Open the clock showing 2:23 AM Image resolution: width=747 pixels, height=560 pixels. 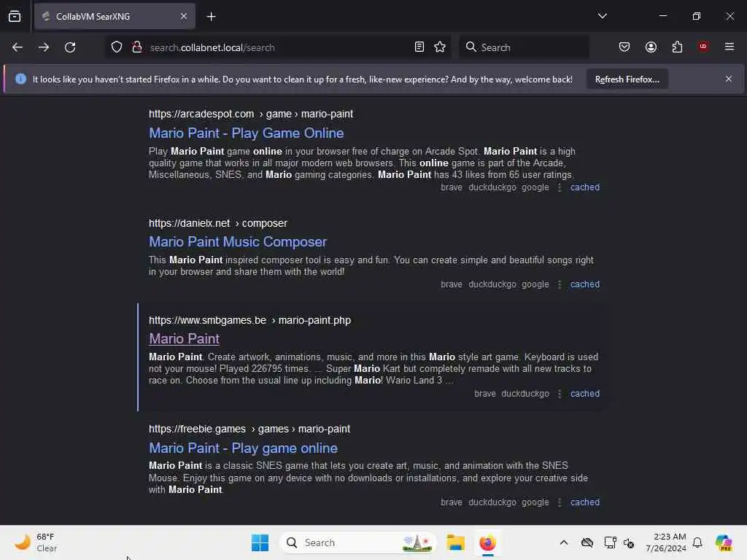pos(666,542)
